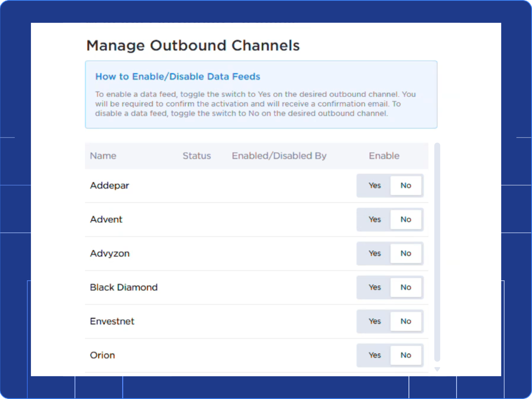Switch Black Diamond to No
The height and width of the screenshot is (399, 532).
pyautogui.click(x=406, y=287)
